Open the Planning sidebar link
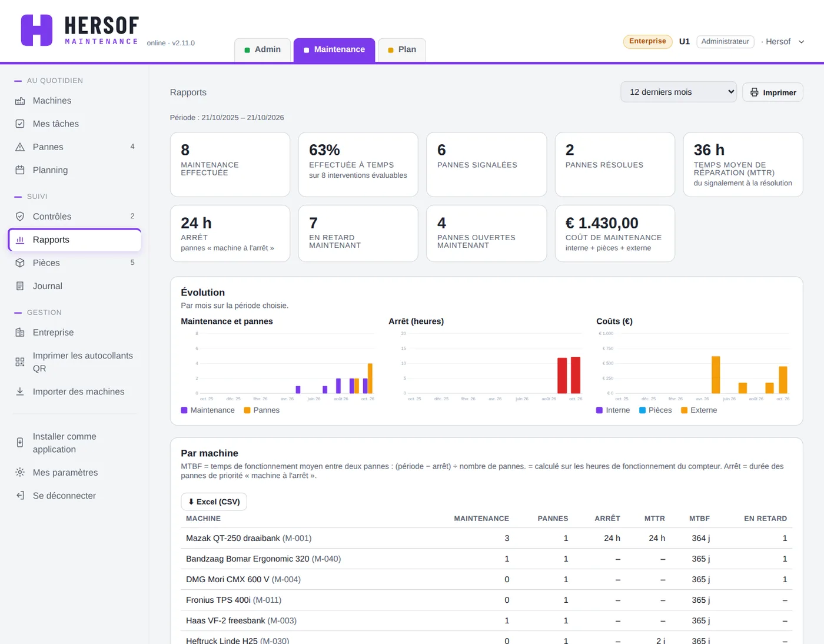 pos(75,170)
